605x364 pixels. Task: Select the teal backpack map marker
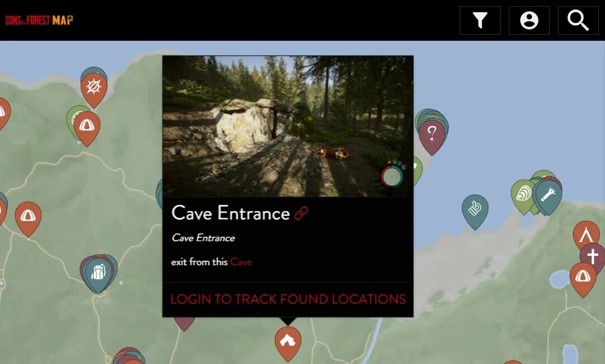tap(98, 272)
